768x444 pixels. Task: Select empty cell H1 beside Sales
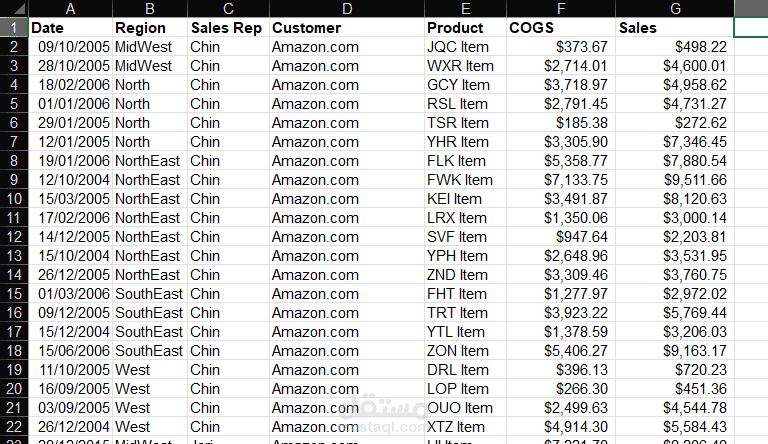click(x=751, y=27)
